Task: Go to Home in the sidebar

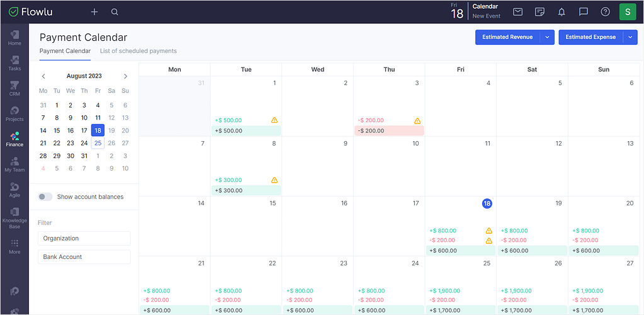Action: 14,38
